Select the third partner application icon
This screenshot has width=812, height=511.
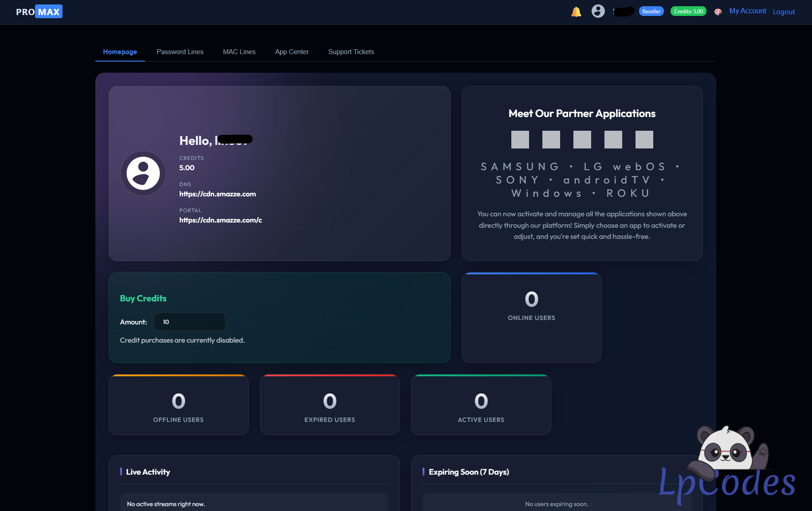coord(582,140)
